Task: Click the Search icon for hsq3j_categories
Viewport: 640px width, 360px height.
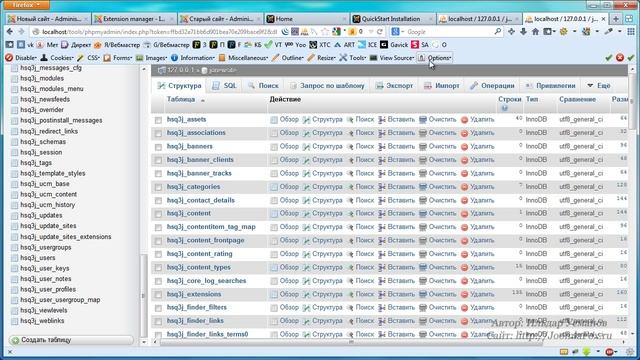Action: tap(350, 187)
